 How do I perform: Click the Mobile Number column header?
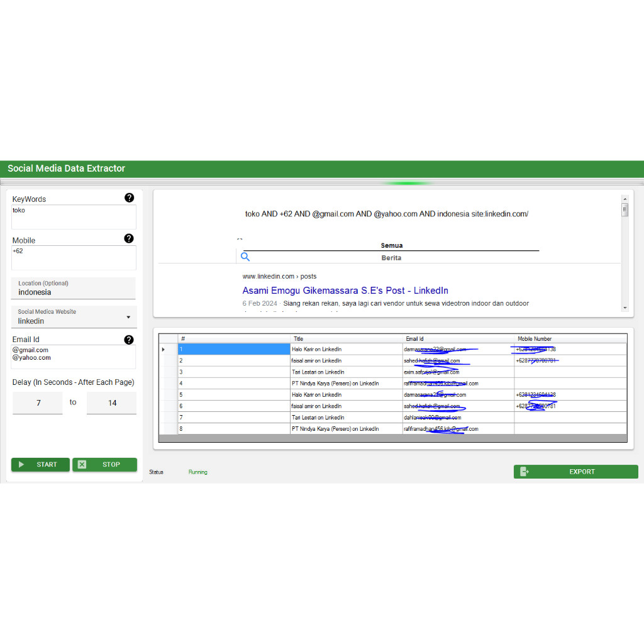click(570, 339)
